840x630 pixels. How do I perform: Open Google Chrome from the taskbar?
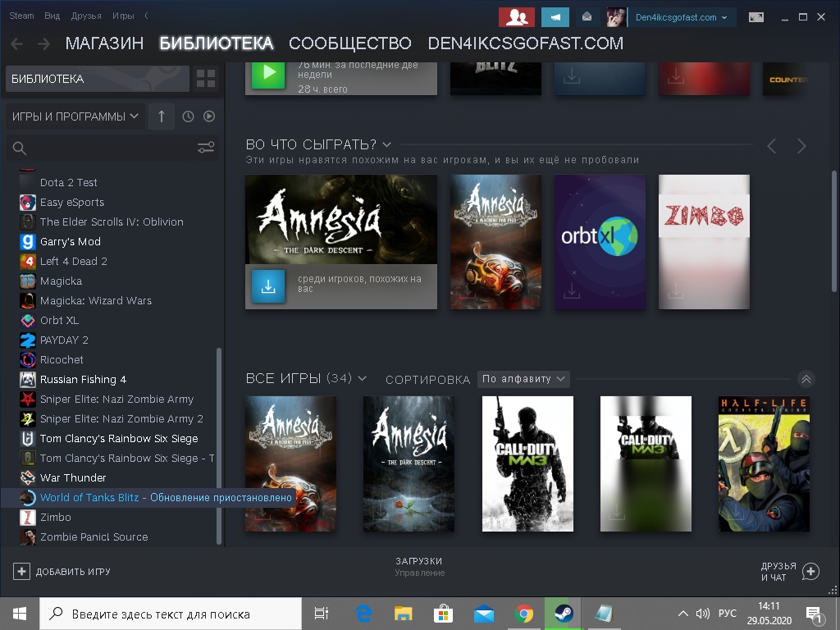pyautogui.click(x=524, y=614)
